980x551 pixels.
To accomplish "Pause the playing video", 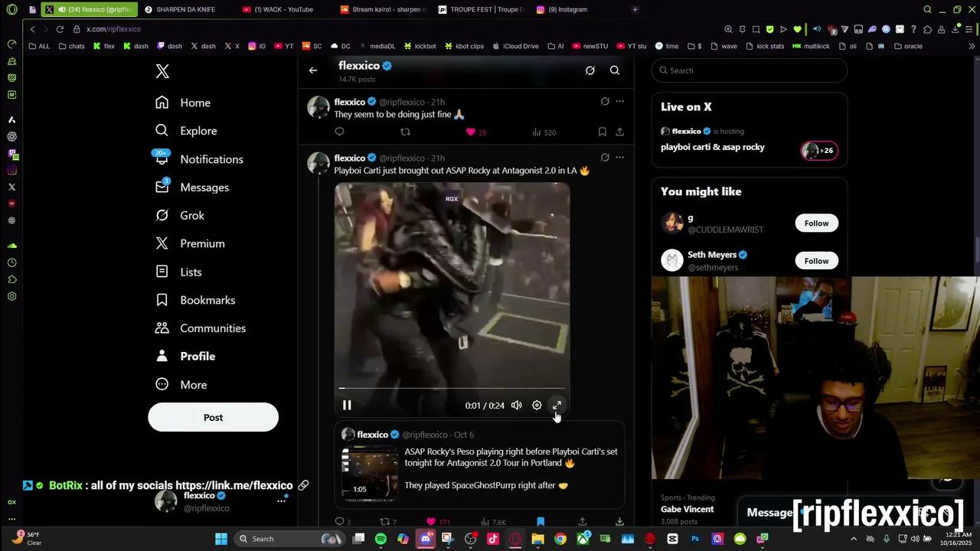I will [347, 406].
